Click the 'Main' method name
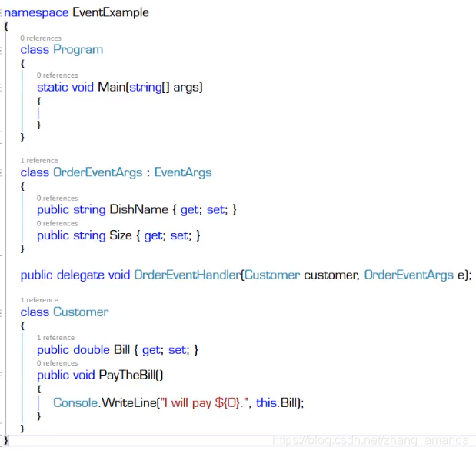 point(112,88)
